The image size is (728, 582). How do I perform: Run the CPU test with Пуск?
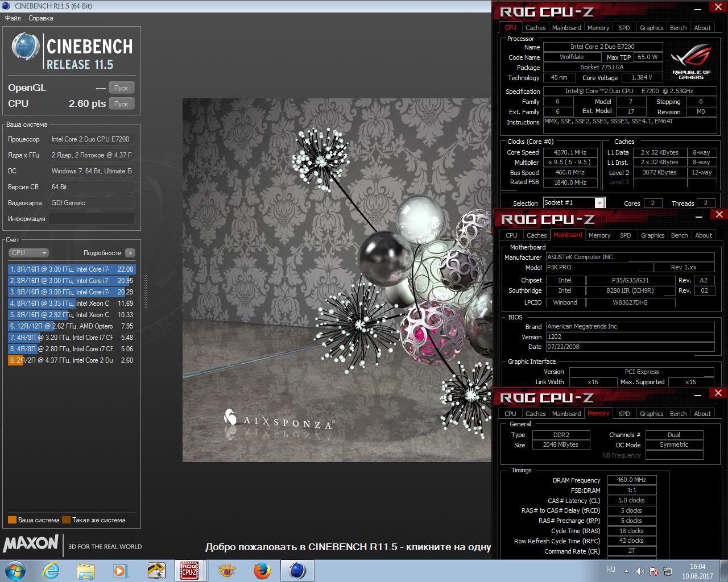click(121, 104)
